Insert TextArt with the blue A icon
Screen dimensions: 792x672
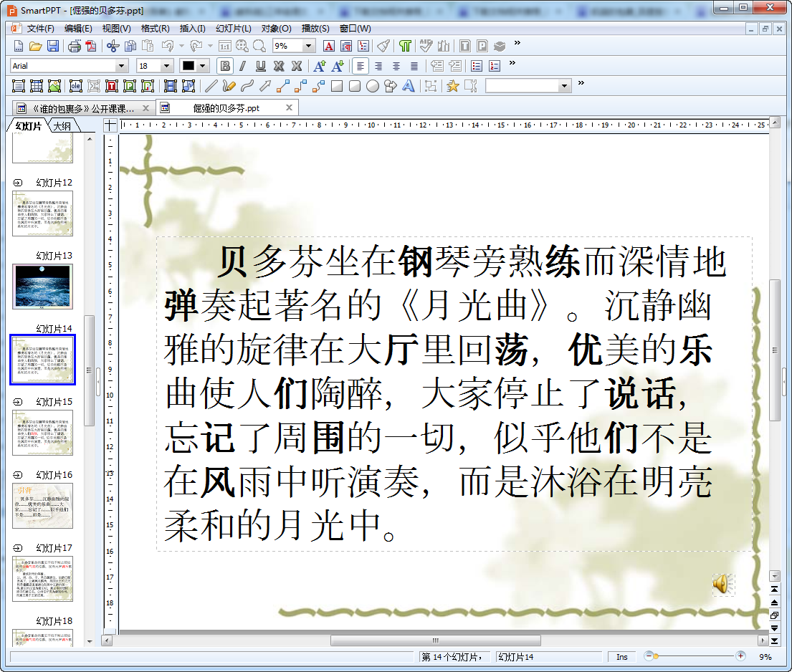(408, 87)
